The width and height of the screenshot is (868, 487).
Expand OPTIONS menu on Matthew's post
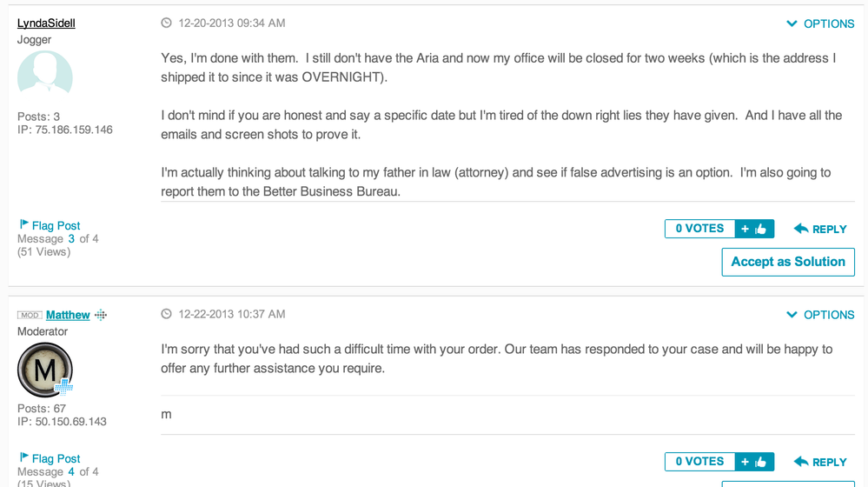coord(820,315)
